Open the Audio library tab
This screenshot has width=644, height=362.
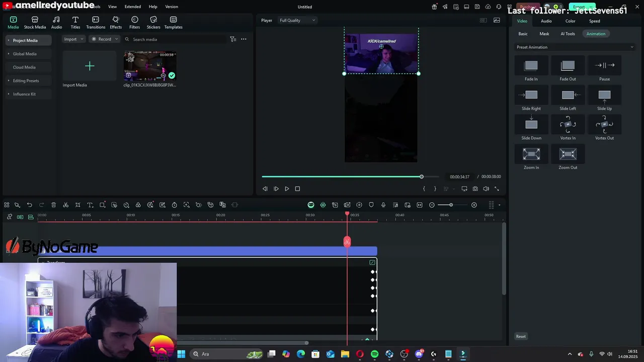click(56, 23)
